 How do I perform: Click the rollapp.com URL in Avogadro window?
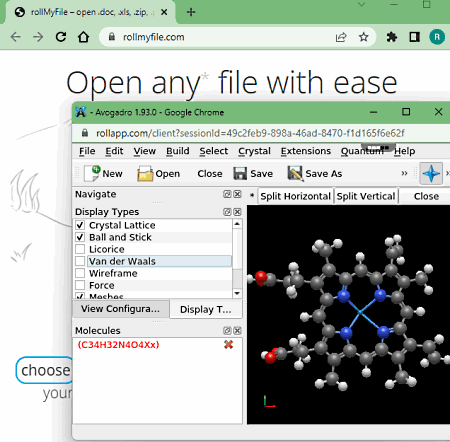(250, 133)
